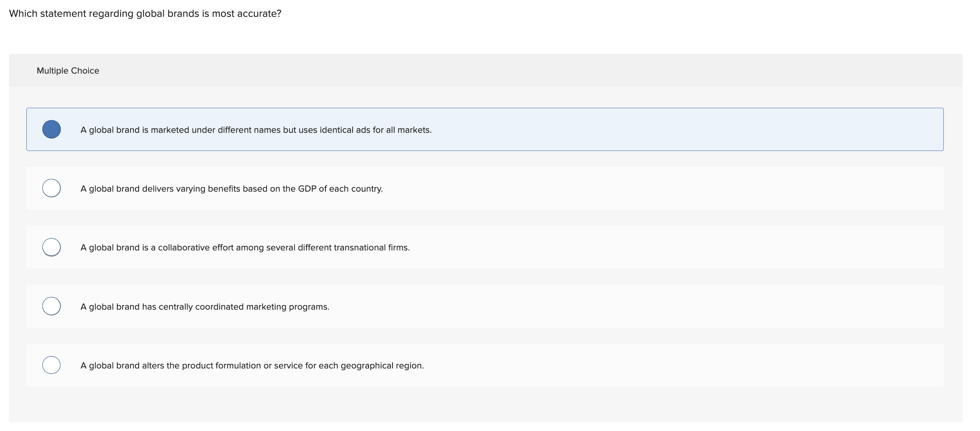Click the 'Multiple Choice' header label

click(x=67, y=70)
